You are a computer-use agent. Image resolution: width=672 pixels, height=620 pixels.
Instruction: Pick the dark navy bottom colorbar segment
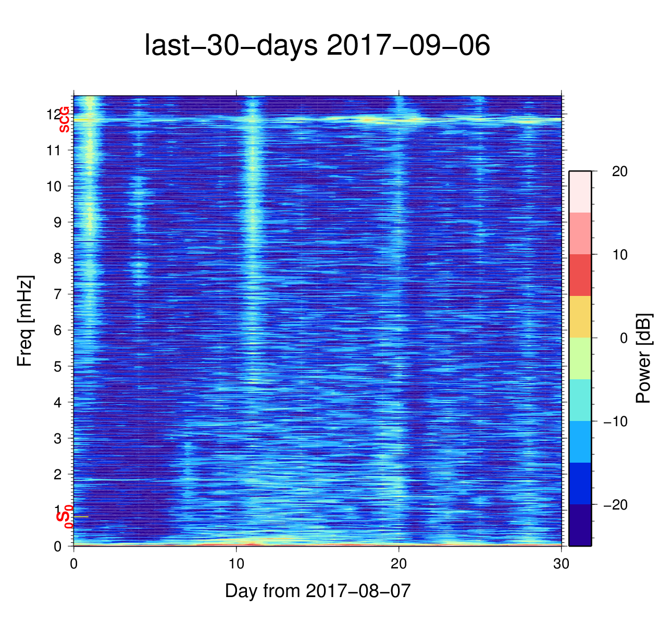580,525
